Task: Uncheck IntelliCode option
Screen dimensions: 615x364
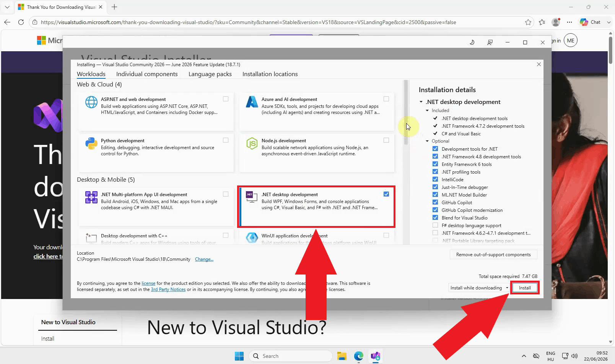Action: pos(435,179)
